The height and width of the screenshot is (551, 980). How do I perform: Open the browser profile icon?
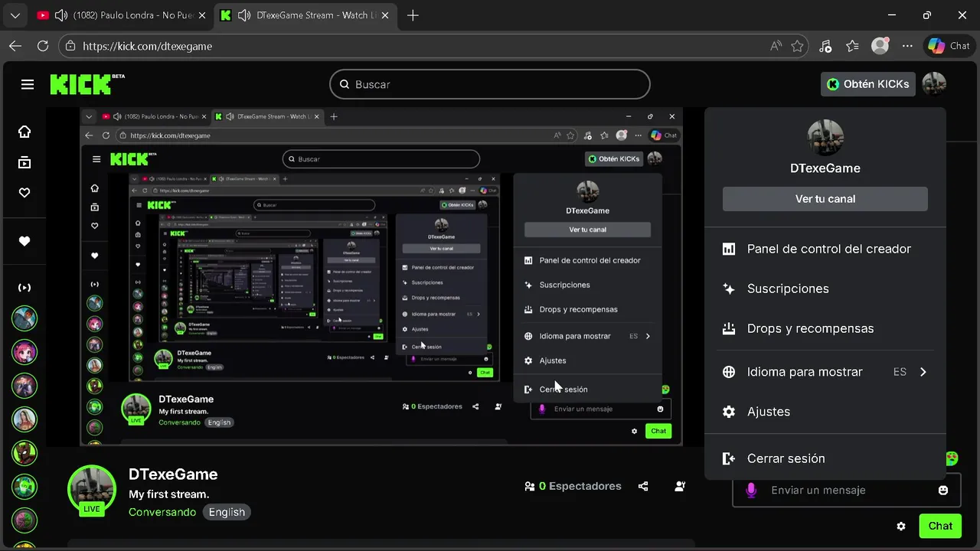tap(880, 46)
